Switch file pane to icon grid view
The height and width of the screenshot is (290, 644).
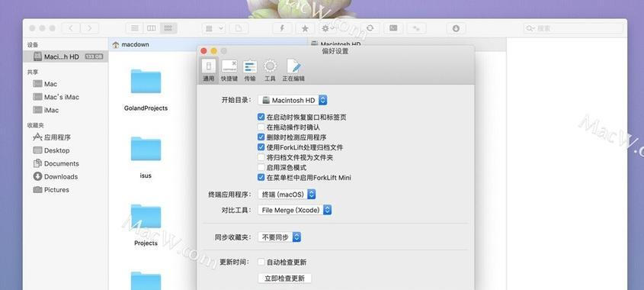(x=168, y=28)
